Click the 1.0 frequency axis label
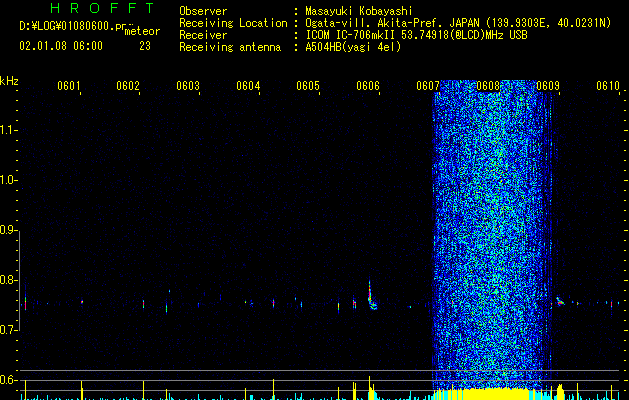This screenshot has height=400, width=629. (7, 180)
